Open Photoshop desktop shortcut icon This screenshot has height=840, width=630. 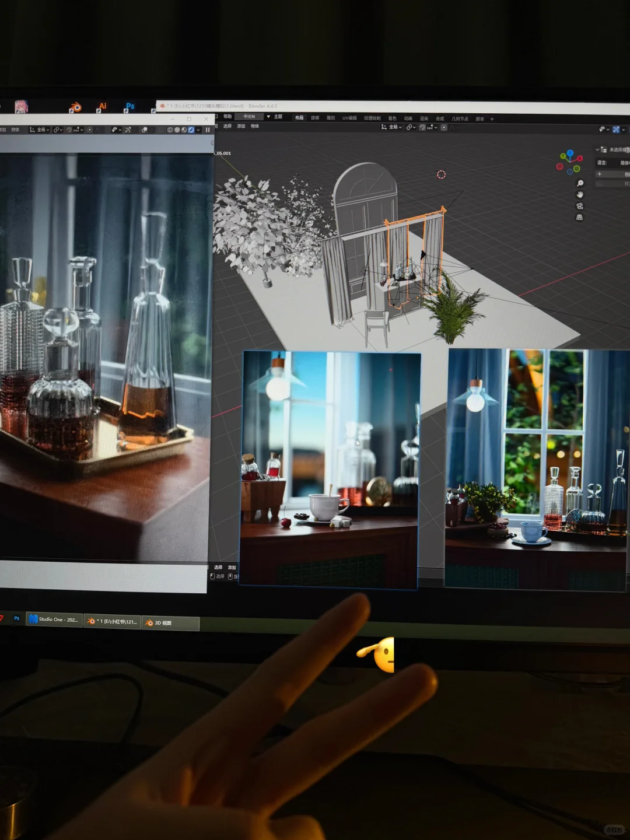tap(129, 107)
